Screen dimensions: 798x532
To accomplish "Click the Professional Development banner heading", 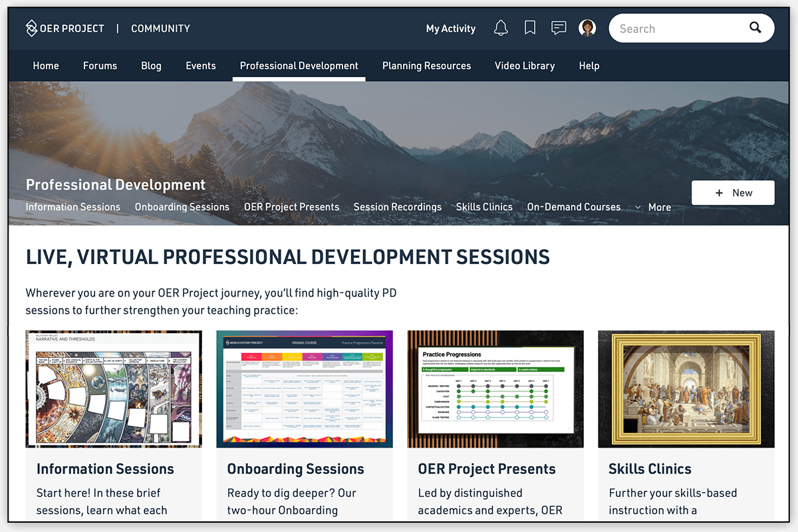I will 116,185.
